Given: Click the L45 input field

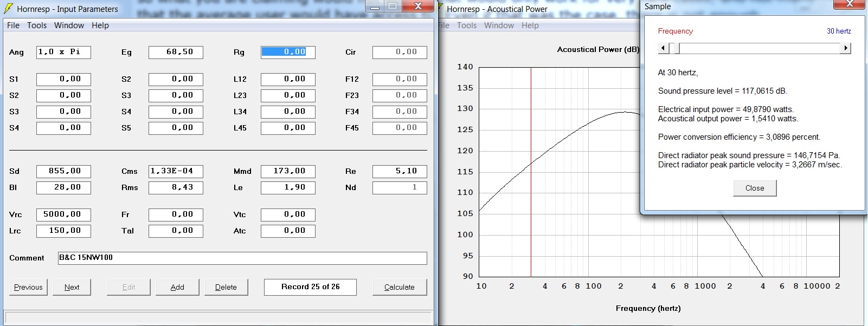Looking at the screenshot, I should 288,128.
